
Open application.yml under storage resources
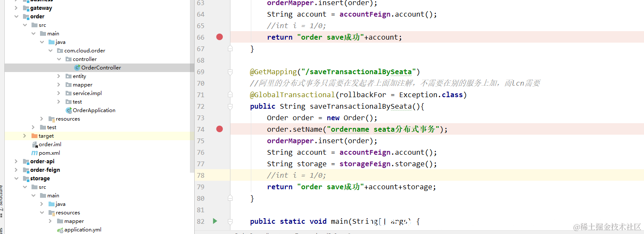pos(83,229)
